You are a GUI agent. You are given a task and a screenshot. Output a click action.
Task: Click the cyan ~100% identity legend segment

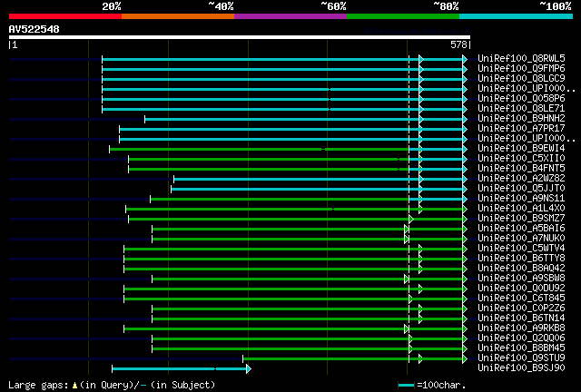coord(517,16)
